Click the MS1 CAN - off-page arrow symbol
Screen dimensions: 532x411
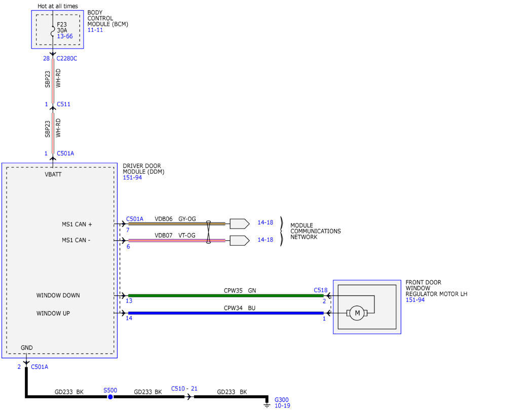point(240,240)
